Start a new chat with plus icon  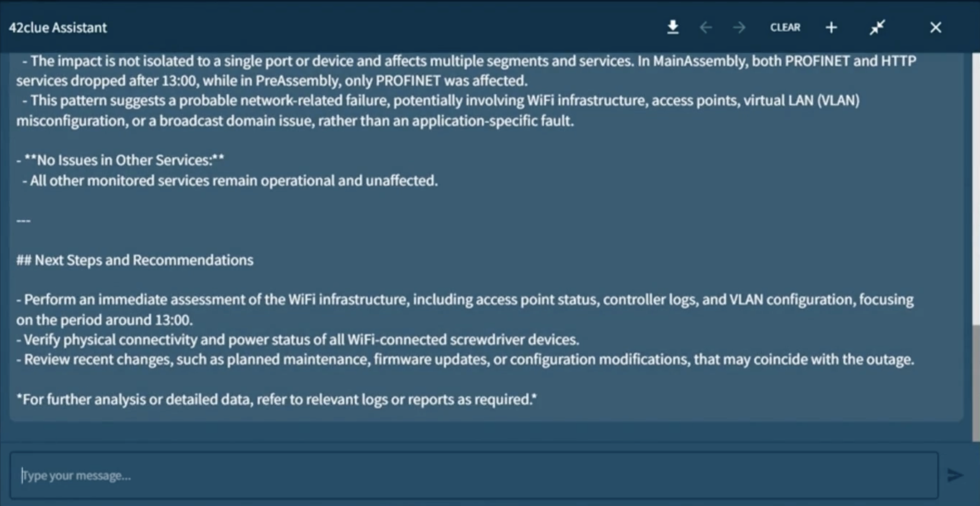(831, 28)
